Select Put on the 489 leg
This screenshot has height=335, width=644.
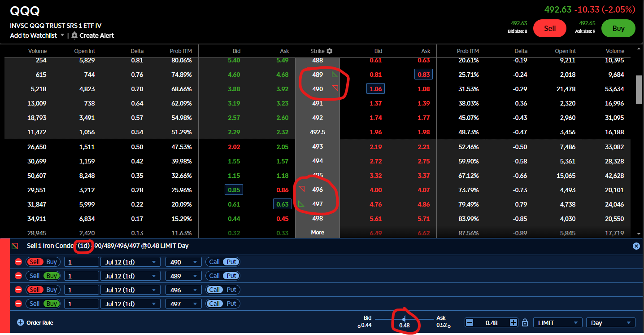click(231, 276)
